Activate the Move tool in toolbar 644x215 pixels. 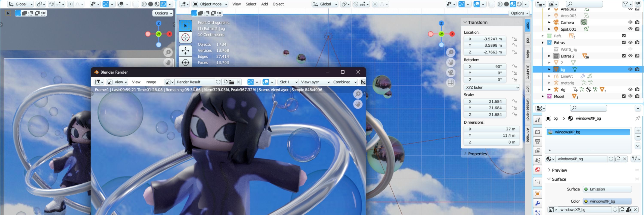pyautogui.click(x=185, y=51)
